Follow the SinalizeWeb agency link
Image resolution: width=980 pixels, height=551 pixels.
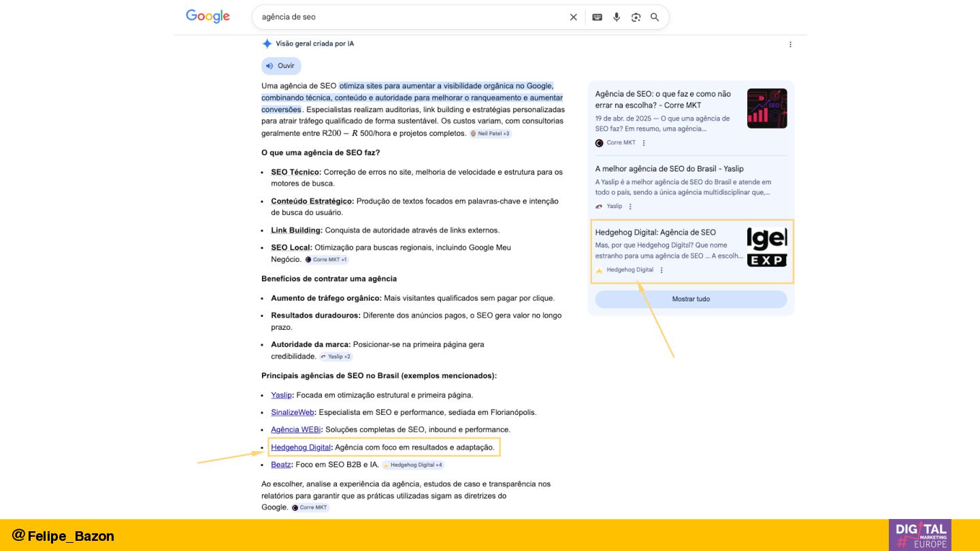(293, 412)
